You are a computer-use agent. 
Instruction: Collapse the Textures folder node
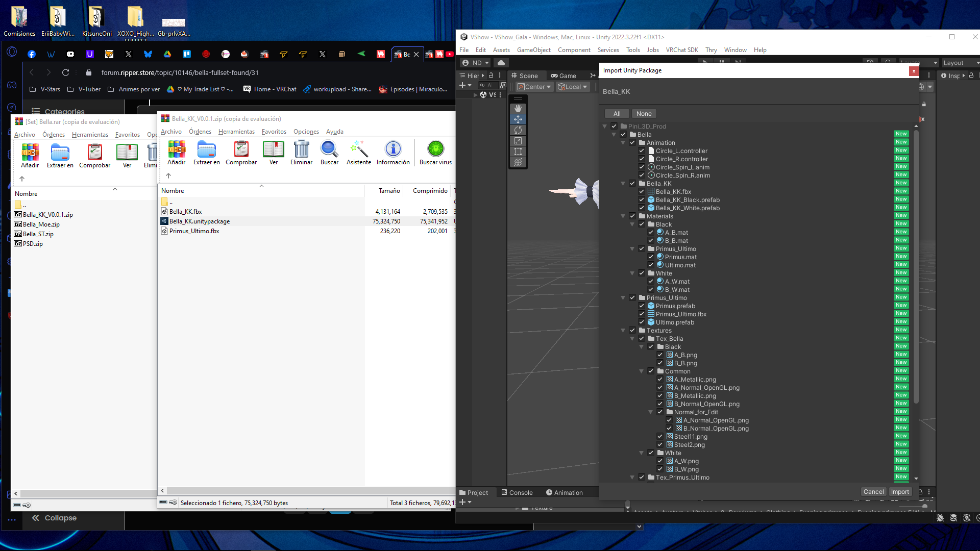point(623,330)
